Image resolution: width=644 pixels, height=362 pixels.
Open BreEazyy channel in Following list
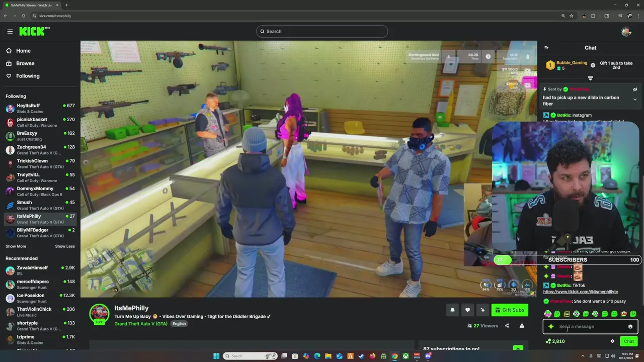[x=40, y=136]
